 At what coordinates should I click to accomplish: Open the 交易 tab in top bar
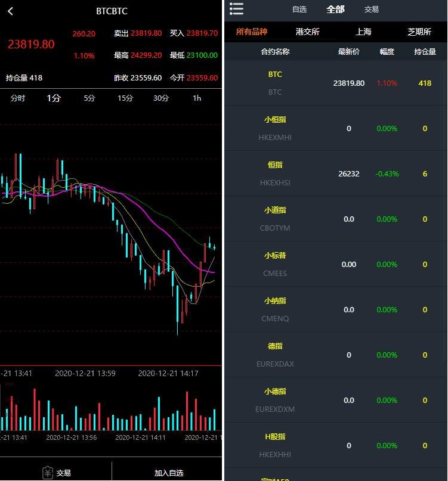372,10
